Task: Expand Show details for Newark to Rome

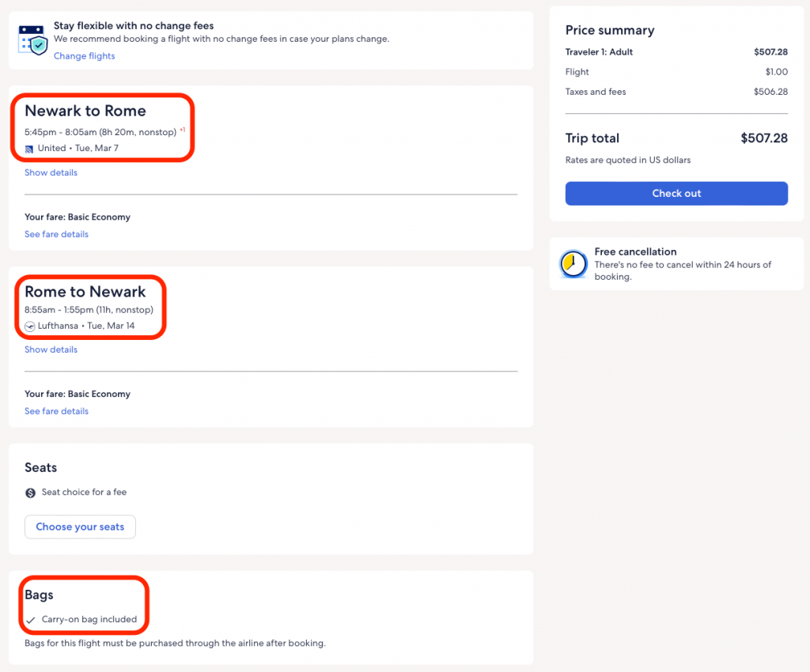Action: [x=51, y=172]
